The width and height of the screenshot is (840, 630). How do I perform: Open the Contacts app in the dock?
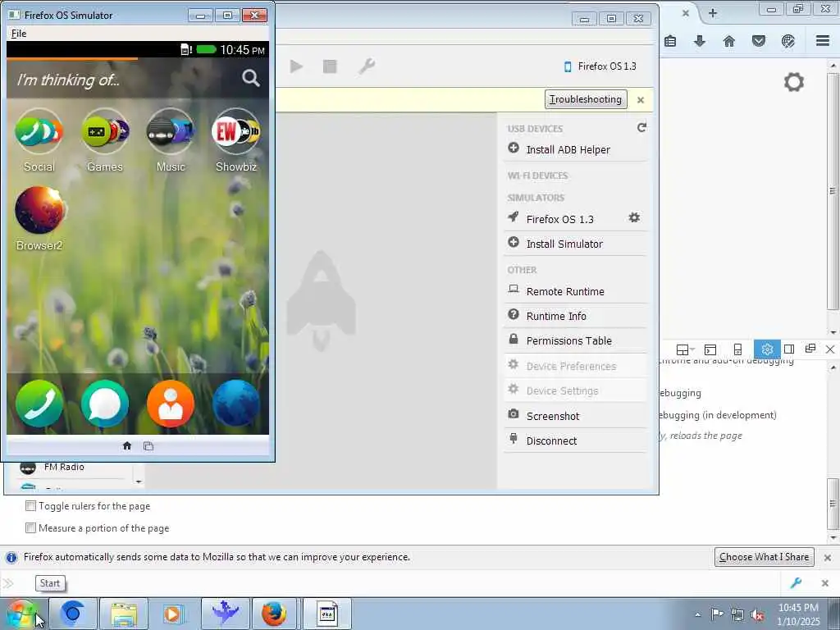[x=171, y=404]
